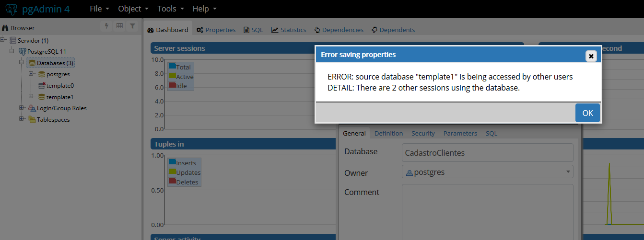Select the postgres database icon in tree
Image resolution: width=644 pixels, height=240 pixels.
point(42,74)
